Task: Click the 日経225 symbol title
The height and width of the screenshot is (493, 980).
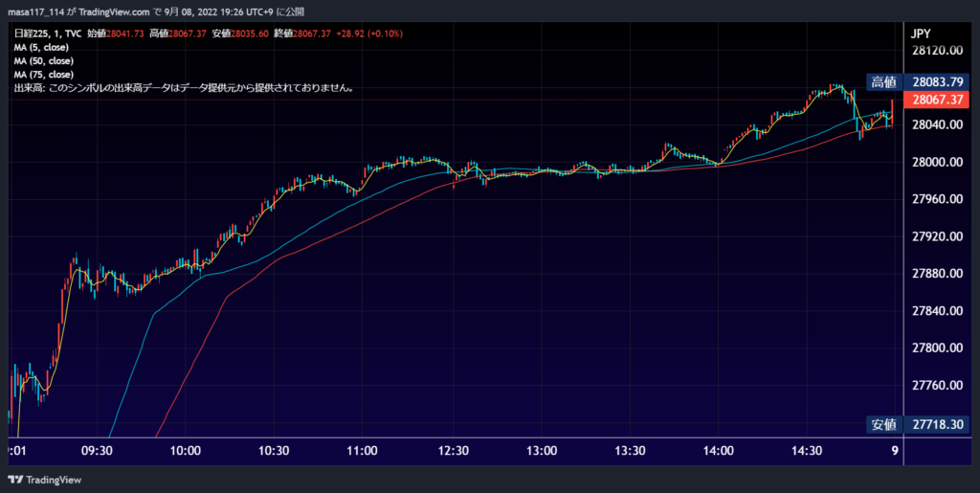Action: pos(30,34)
